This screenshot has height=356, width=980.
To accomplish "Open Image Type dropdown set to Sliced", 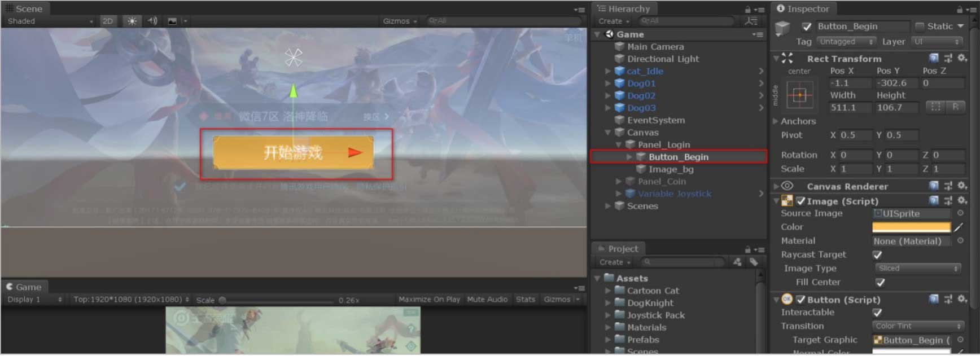I will (917, 269).
